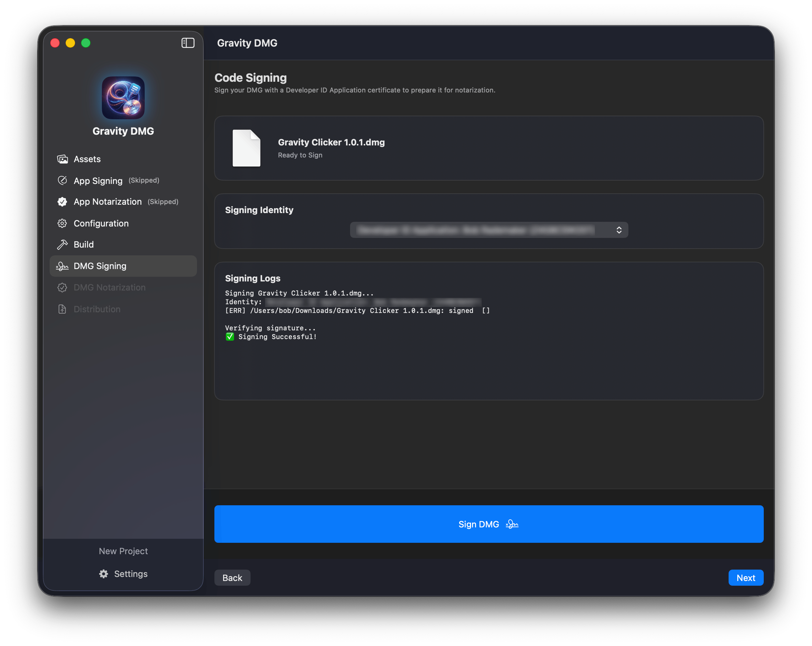Viewport: 812px width, 646px height.
Task: Click the Build hammer icon
Action: click(63, 245)
